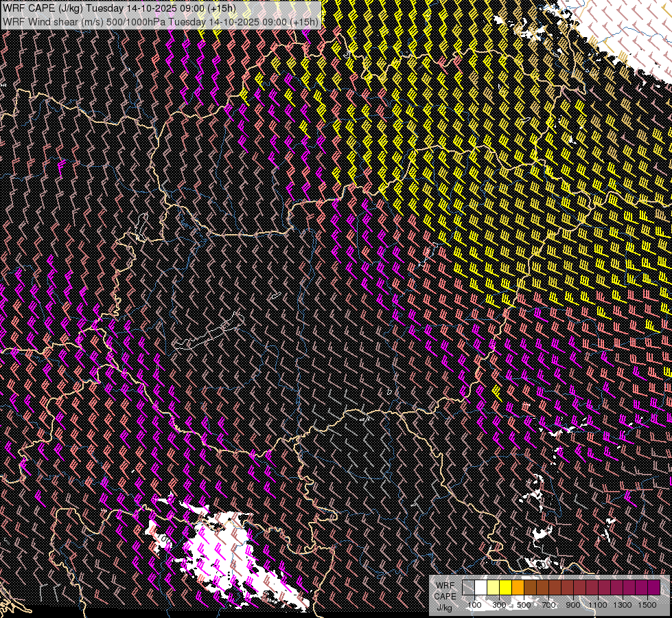Click the legend value 700
Viewport: 672px width, 618px height.
pos(548,605)
